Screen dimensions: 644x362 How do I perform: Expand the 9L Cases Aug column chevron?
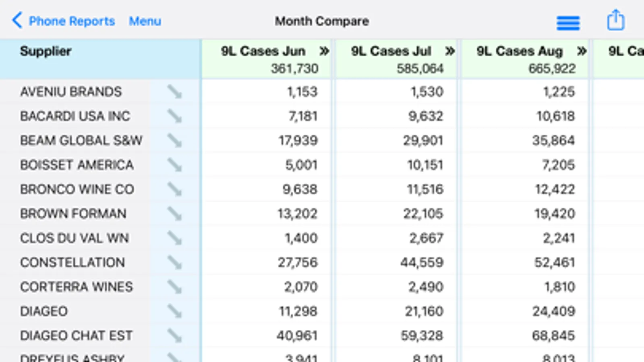pos(581,51)
